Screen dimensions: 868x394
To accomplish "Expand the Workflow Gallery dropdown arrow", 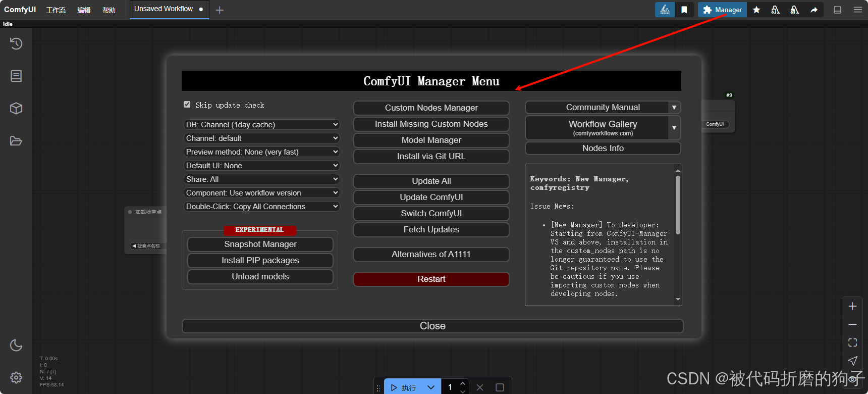I will click(x=674, y=128).
